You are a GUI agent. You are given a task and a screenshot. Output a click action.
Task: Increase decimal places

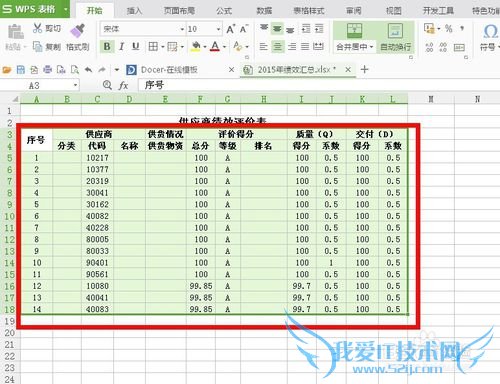pyautogui.click(x=429, y=47)
